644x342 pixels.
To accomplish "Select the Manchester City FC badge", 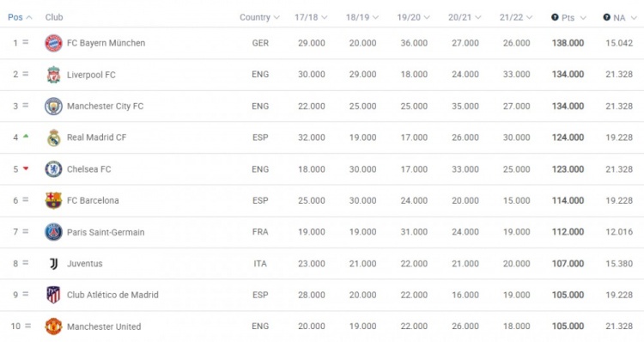I will click(x=53, y=106).
